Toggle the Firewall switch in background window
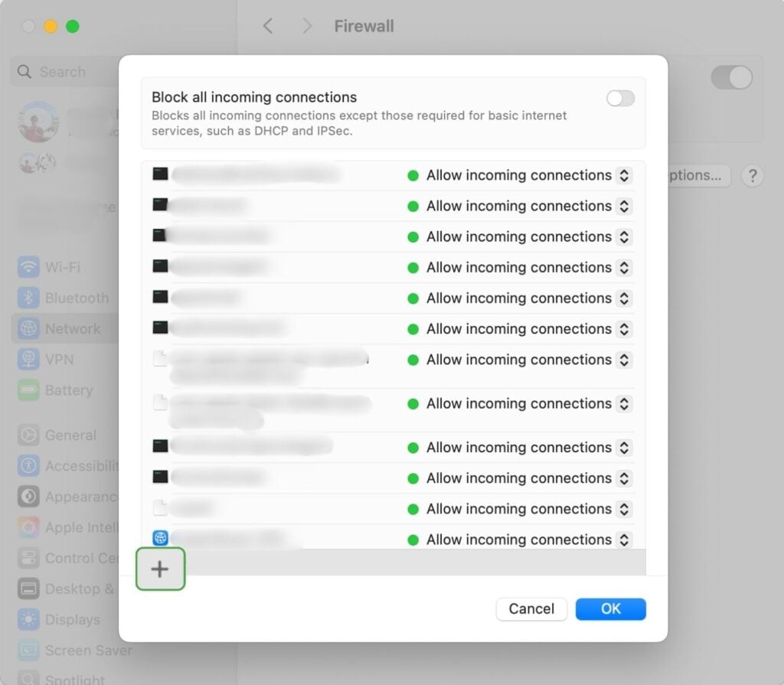Image resolution: width=784 pixels, height=685 pixels. (731, 77)
